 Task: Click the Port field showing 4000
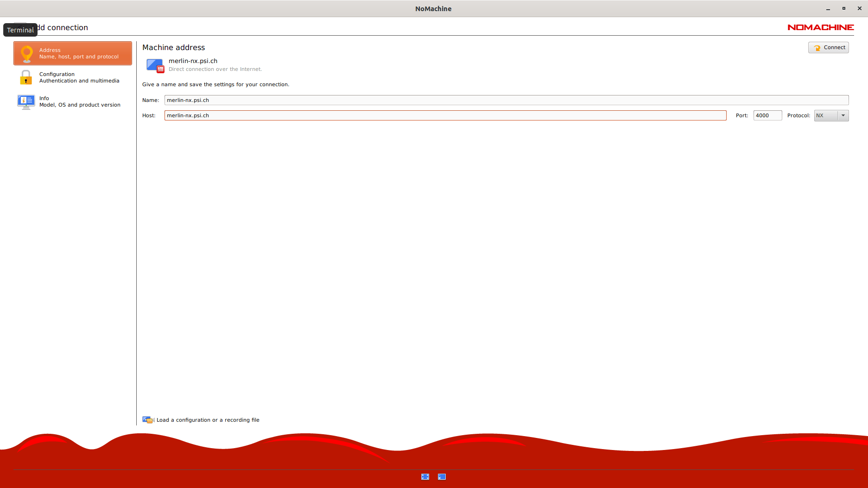(767, 115)
